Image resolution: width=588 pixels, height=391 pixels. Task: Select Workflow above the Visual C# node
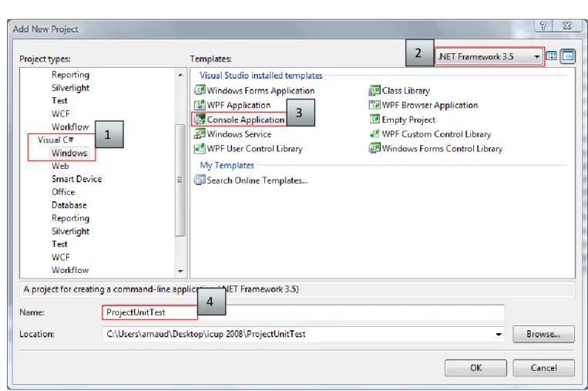70,126
